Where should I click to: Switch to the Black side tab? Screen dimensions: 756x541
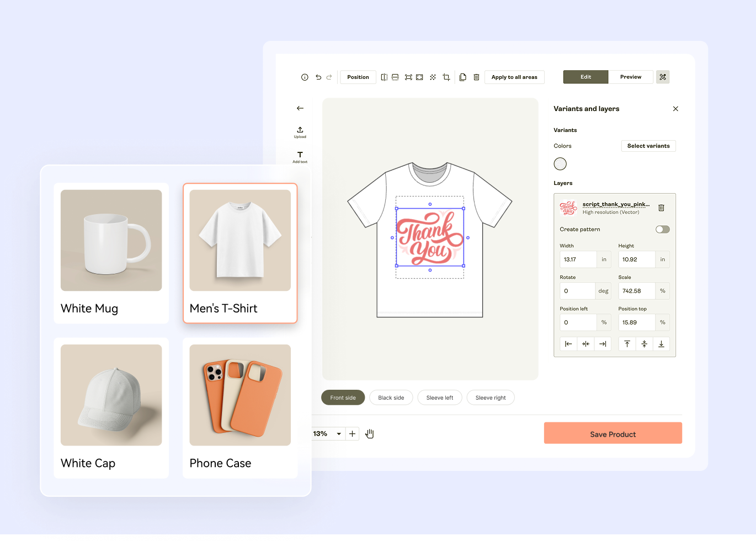click(391, 398)
